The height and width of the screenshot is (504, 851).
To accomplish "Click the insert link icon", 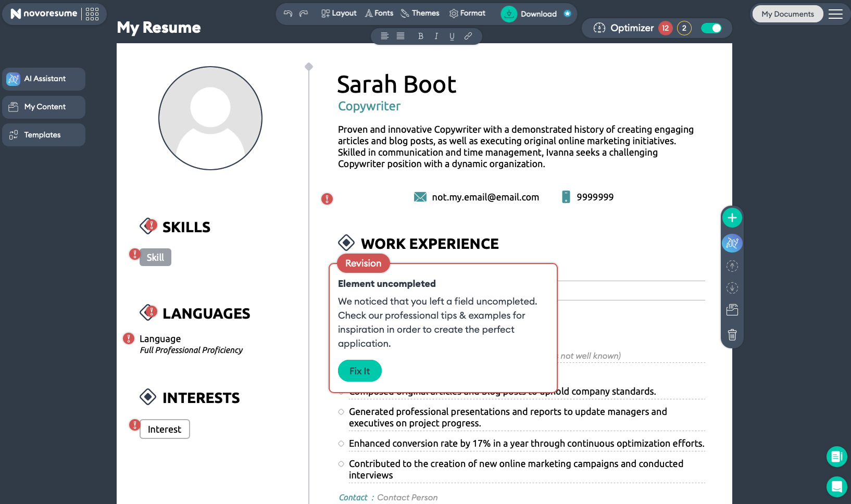I will click(x=468, y=36).
